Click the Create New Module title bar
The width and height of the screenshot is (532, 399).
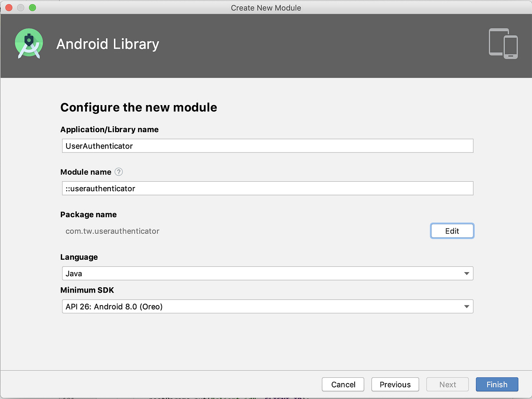coord(266,8)
